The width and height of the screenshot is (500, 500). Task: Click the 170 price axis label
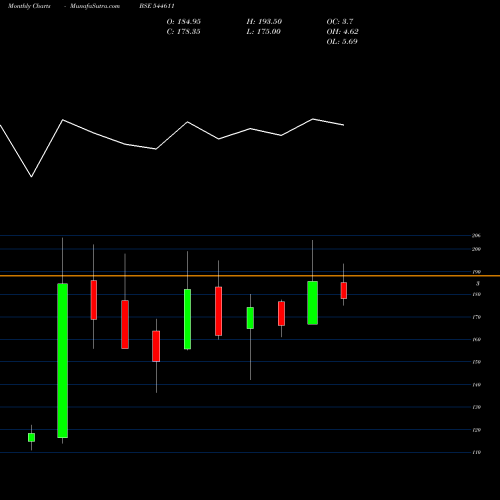pos(476,317)
